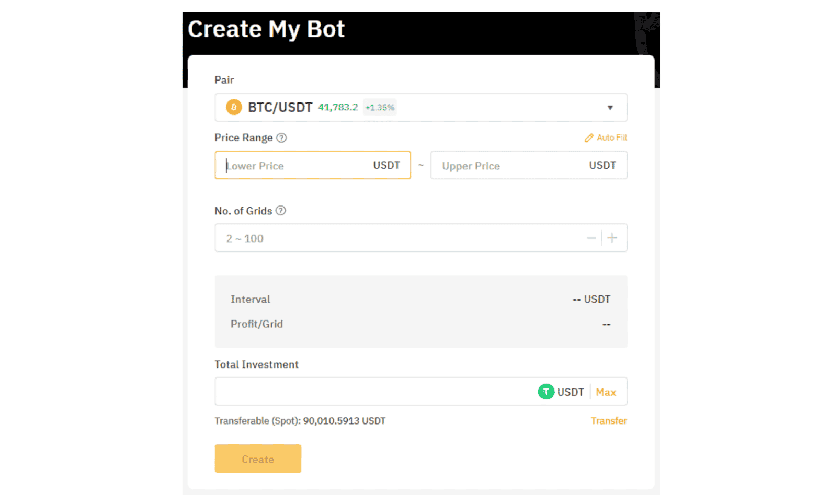Click the No. of Grids input box

(421, 238)
